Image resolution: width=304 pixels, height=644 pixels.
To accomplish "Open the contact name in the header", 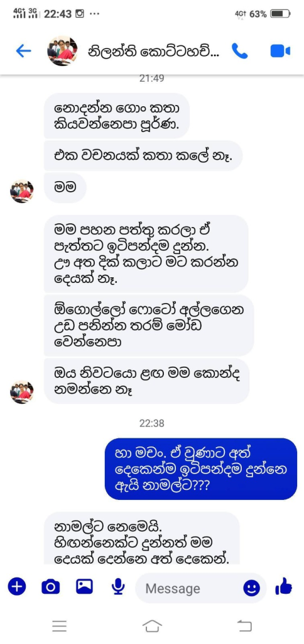I will coord(155,51).
